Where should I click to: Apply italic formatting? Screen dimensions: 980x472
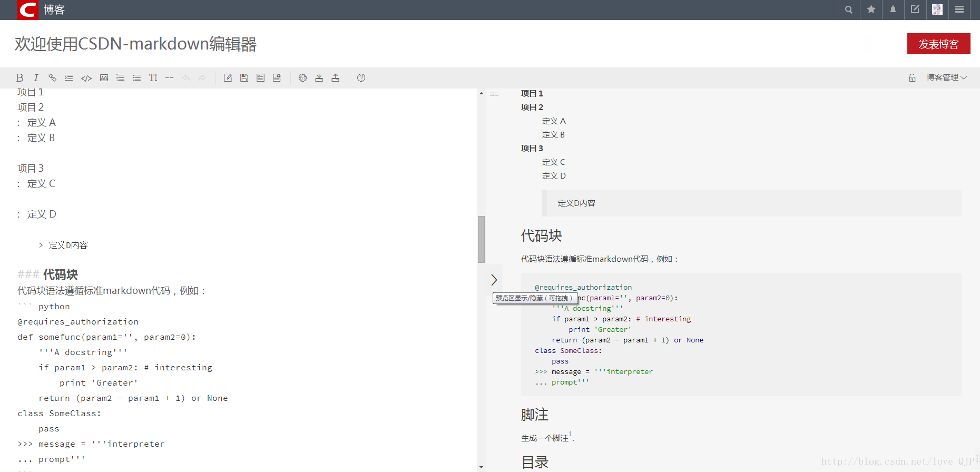pyautogui.click(x=36, y=78)
